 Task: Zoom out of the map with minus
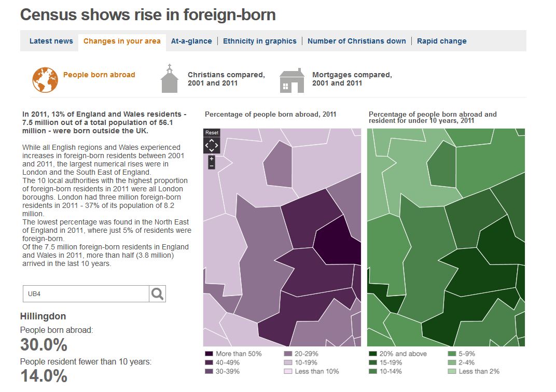pos(212,166)
